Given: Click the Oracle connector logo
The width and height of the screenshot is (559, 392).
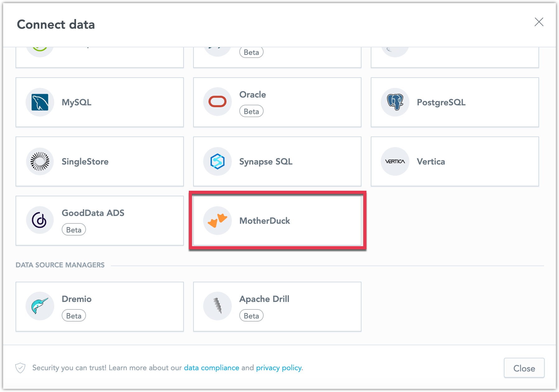Looking at the screenshot, I should click(217, 102).
